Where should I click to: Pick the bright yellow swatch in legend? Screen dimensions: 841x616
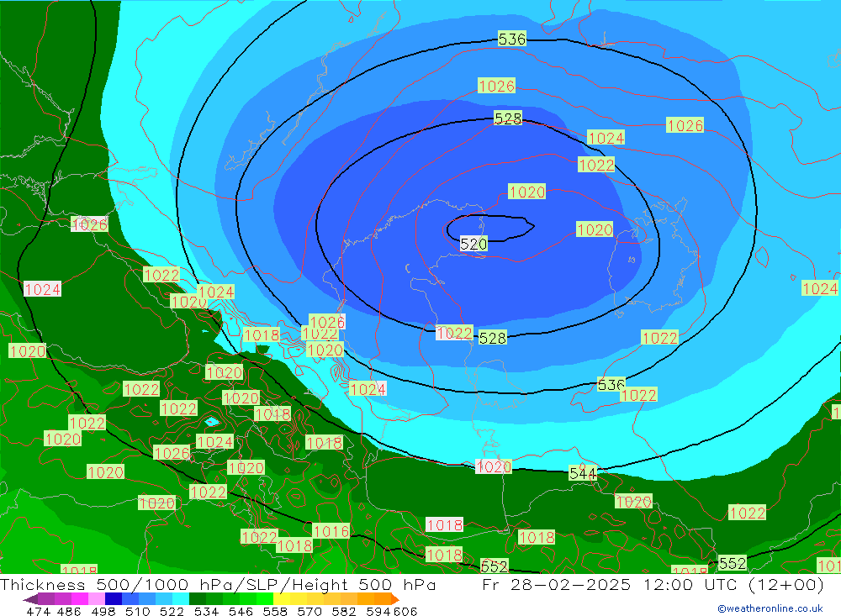282,599
